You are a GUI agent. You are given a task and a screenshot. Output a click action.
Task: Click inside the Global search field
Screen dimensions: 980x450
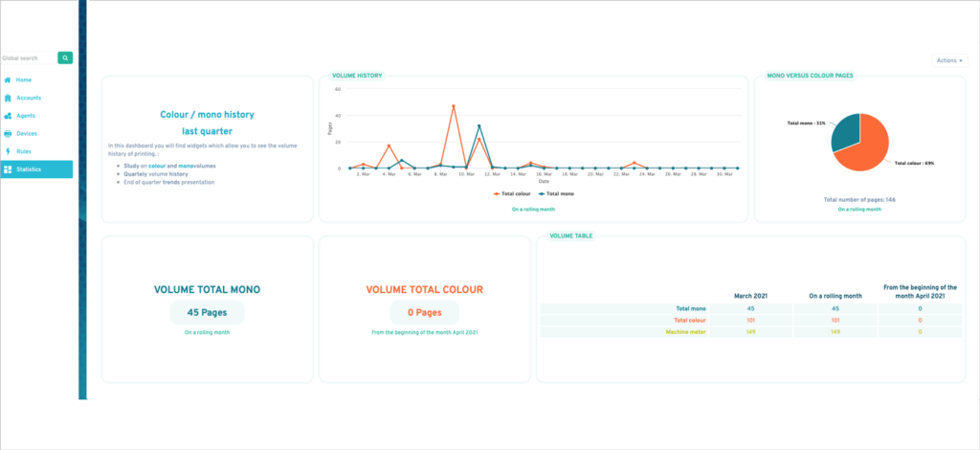coord(28,58)
